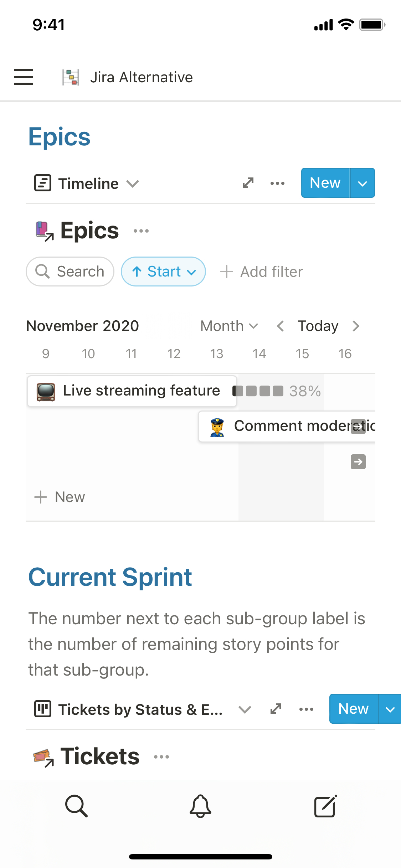This screenshot has height=868, width=401.
Task: Go to next timeline period
Action: coord(356,326)
